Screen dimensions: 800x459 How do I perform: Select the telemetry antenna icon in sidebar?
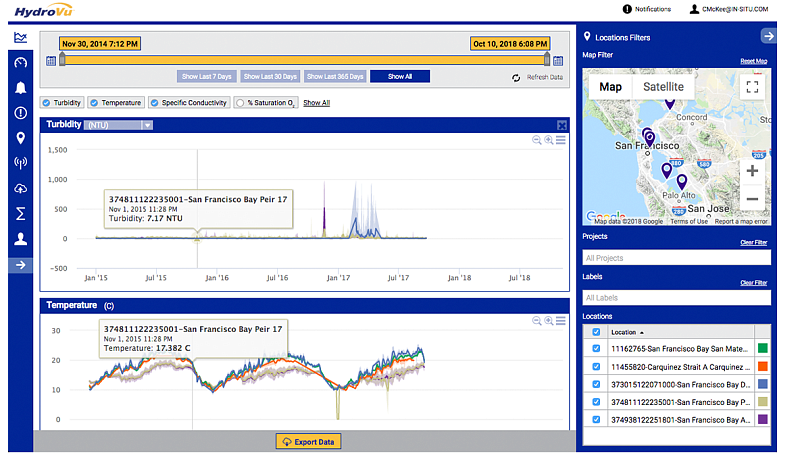[x=20, y=163]
